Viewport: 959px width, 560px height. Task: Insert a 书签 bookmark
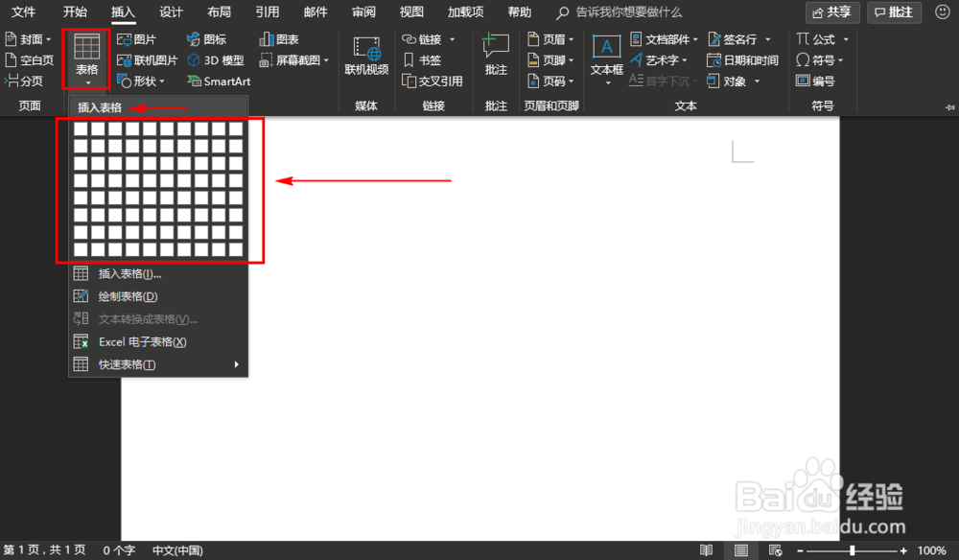(422, 59)
